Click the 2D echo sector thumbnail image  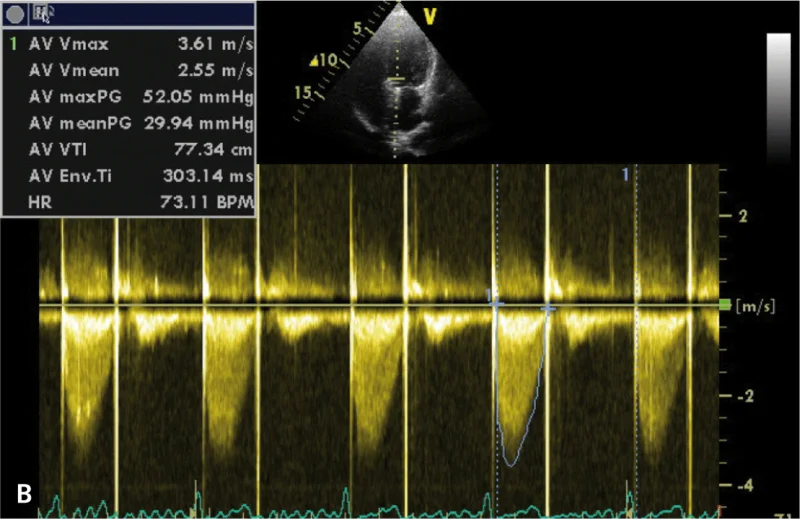[x=398, y=82]
